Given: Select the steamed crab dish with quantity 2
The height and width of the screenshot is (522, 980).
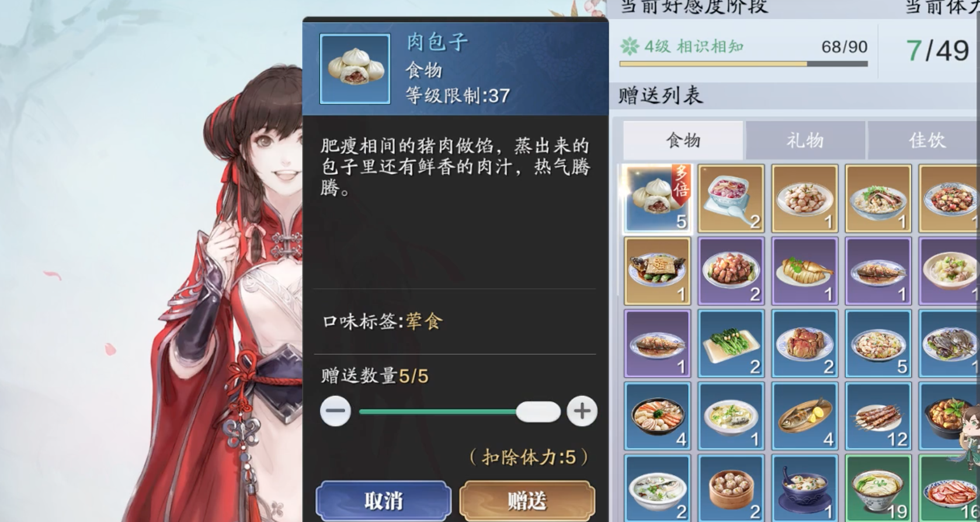Looking at the screenshot, I should coord(804,343).
